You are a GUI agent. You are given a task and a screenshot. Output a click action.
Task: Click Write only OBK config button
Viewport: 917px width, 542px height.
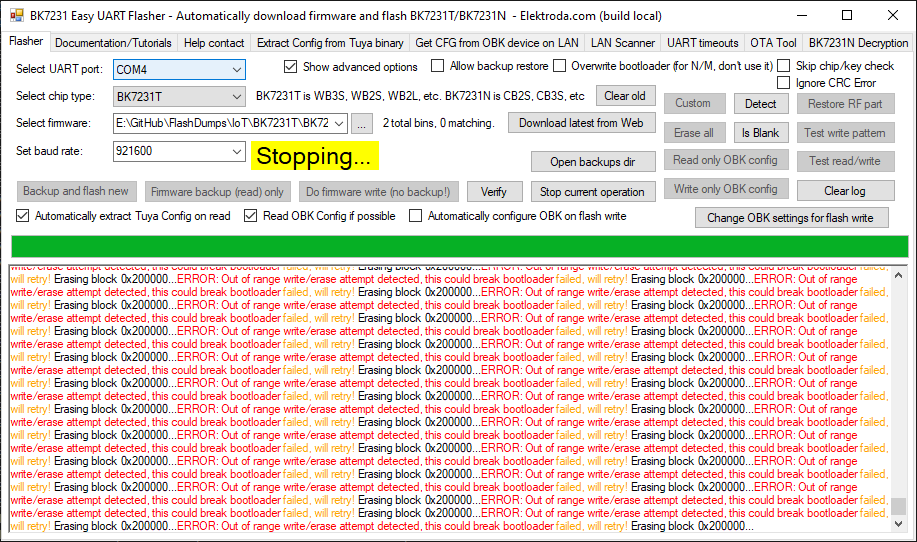coord(726,189)
